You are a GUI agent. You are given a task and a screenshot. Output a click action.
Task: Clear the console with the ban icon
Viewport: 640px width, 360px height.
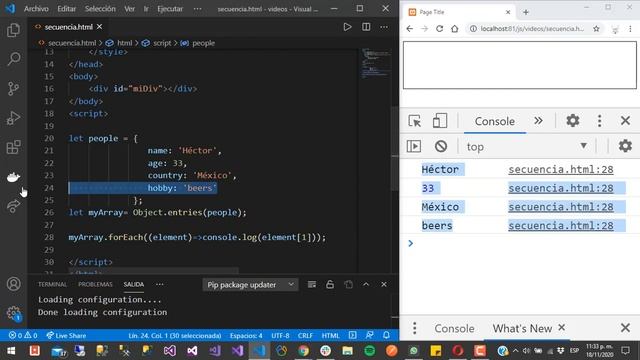coord(441,146)
